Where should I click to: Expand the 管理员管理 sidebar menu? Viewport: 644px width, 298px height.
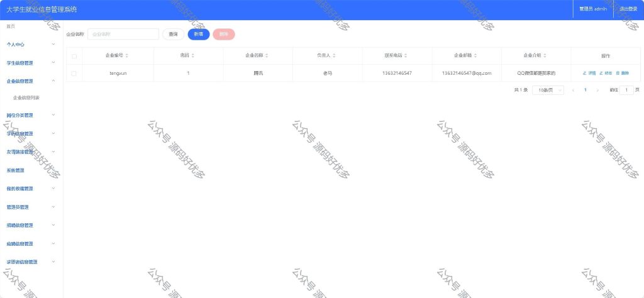click(x=31, y=207)
